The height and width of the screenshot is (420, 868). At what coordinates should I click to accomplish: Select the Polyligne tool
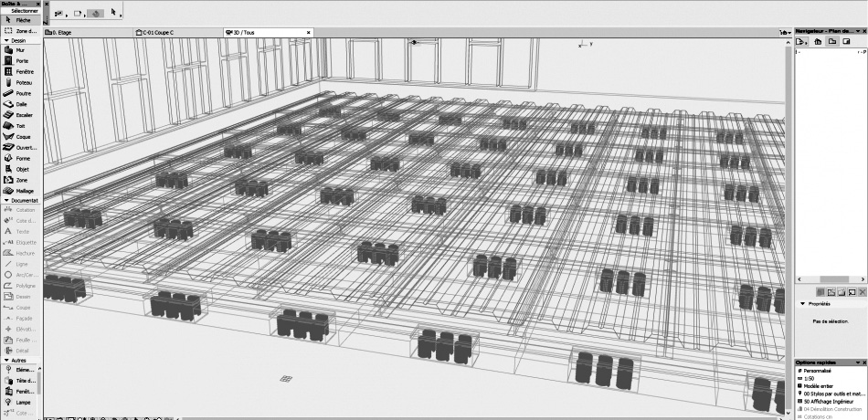(x=20, y=286)
